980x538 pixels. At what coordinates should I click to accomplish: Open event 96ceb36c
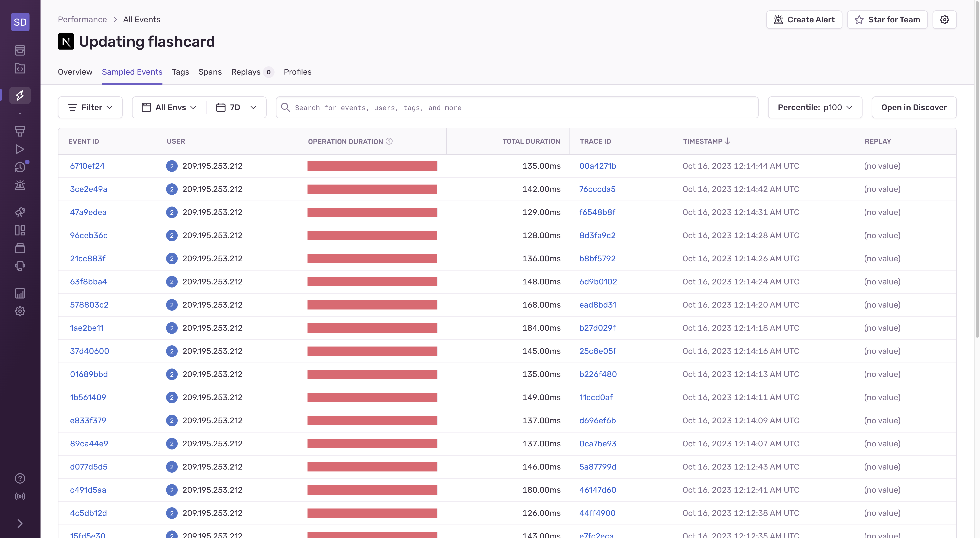pyautogui.click(x=89, y=235)
